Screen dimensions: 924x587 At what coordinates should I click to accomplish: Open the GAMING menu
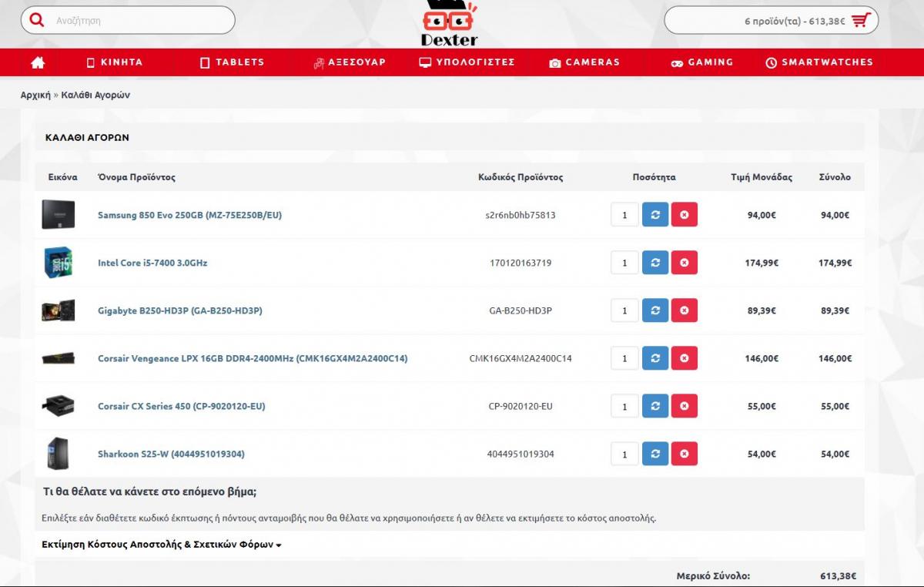[x=701, y=62]
